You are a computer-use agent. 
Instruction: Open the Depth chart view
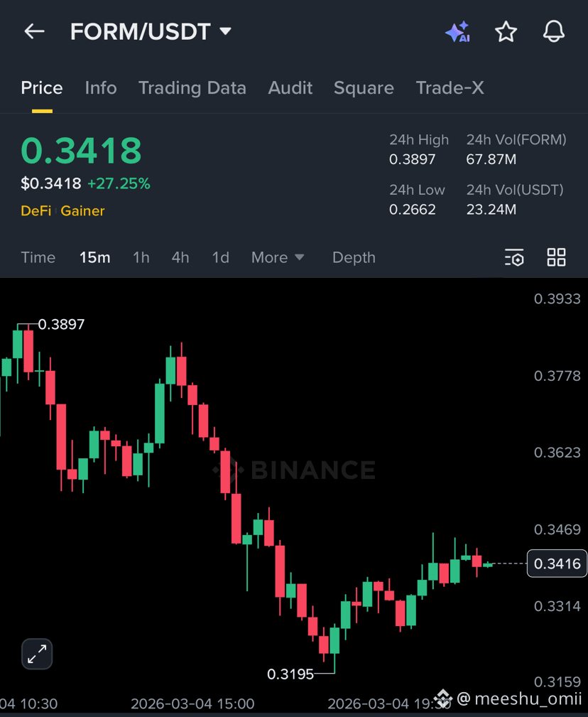pyautogui.click(x=354, y=257)
